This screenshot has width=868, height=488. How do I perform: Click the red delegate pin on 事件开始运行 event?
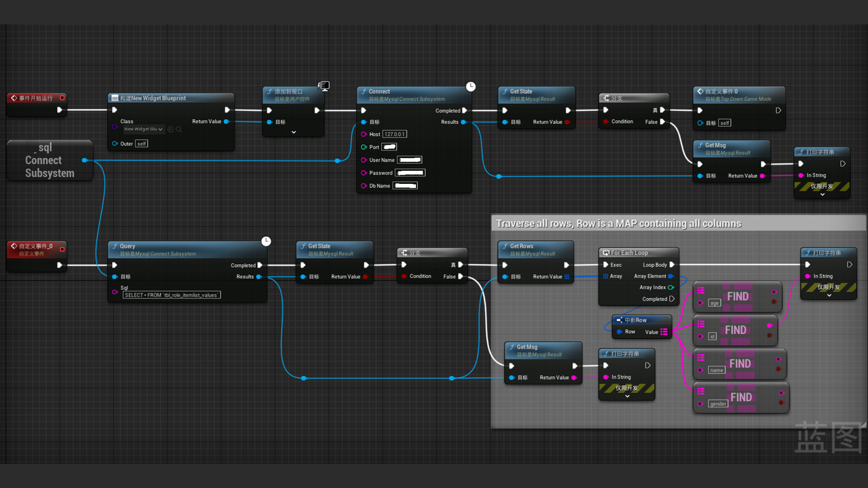[62, 98]
